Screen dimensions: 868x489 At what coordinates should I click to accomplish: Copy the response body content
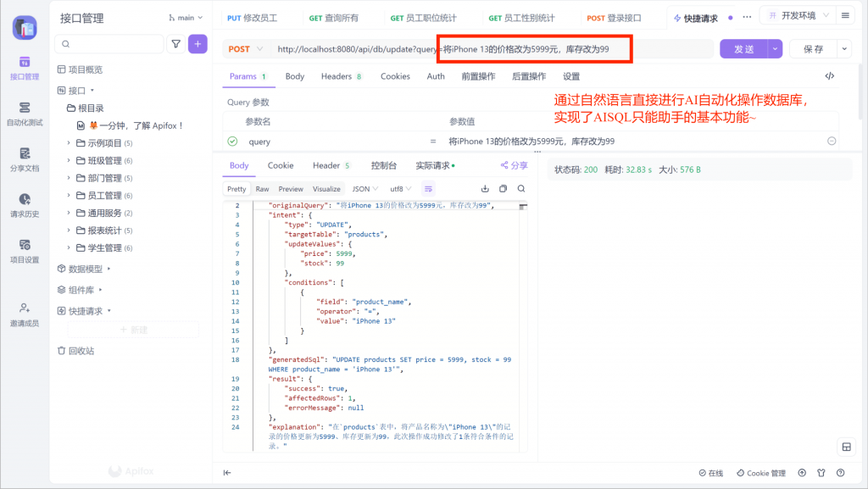tap(503, 189)
